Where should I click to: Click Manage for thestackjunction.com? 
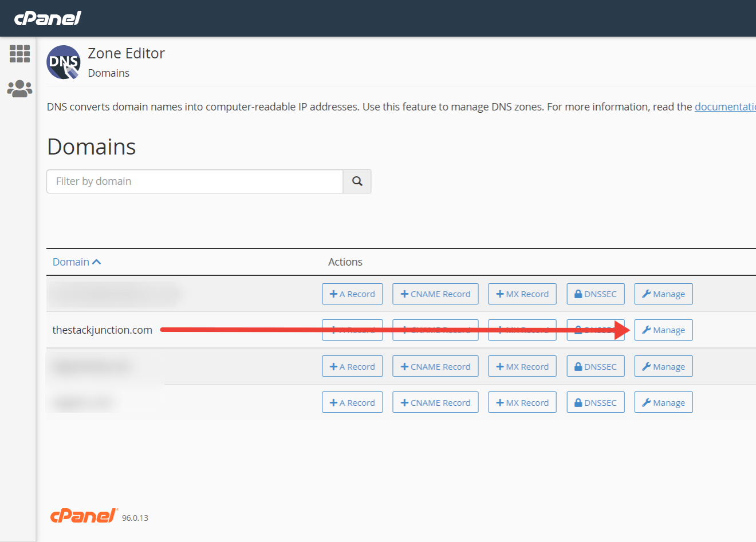point(663,330)
